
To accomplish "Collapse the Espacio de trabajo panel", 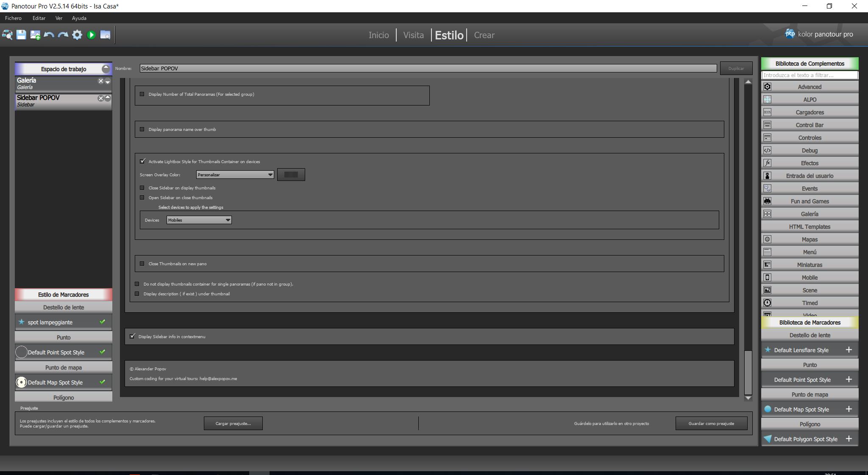I will [x=106, y=69].
